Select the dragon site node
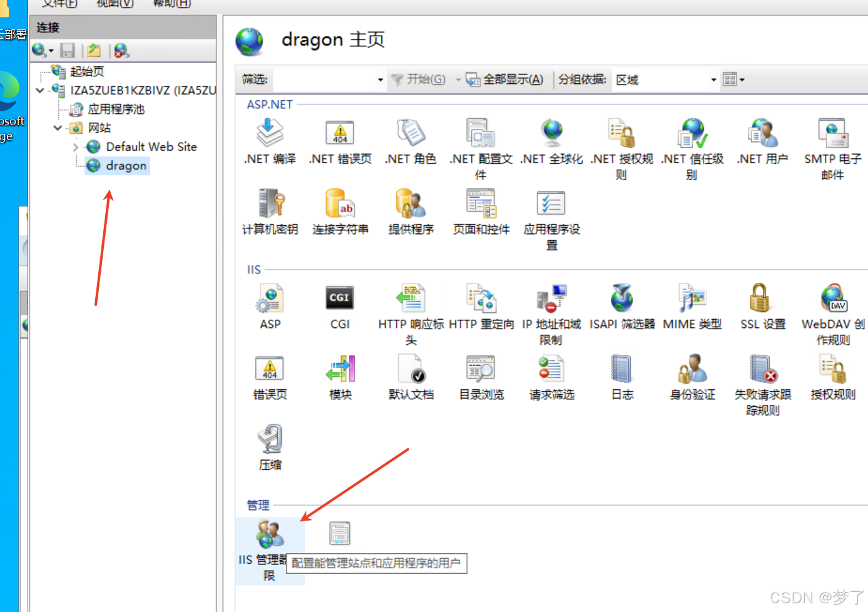This screenshot has height=612, width=868. (x=126, y=165)
